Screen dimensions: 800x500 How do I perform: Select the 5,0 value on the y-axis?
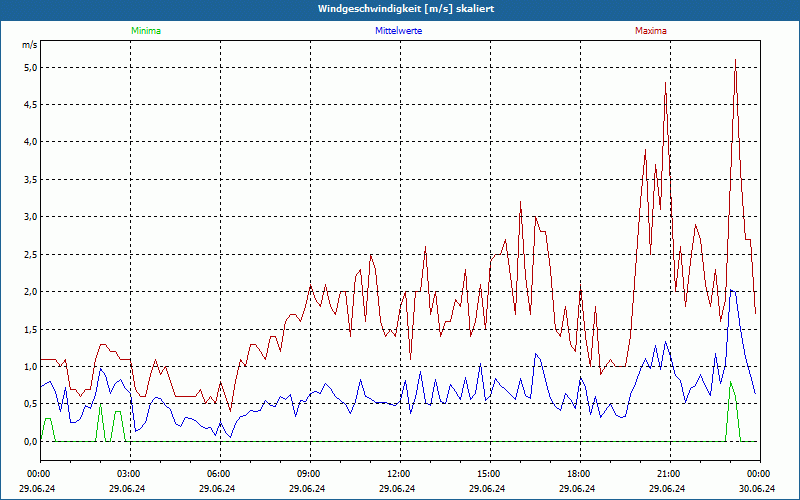tap(29, 67)
